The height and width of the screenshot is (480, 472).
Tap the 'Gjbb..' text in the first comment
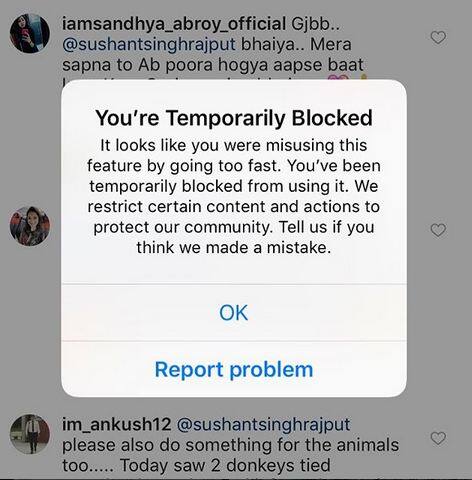(316, 24)
